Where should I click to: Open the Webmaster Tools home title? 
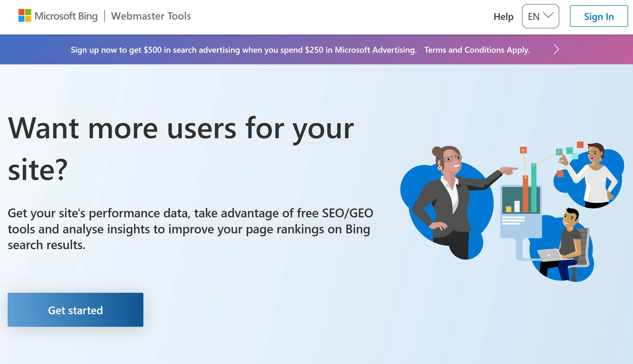[151, 16]
